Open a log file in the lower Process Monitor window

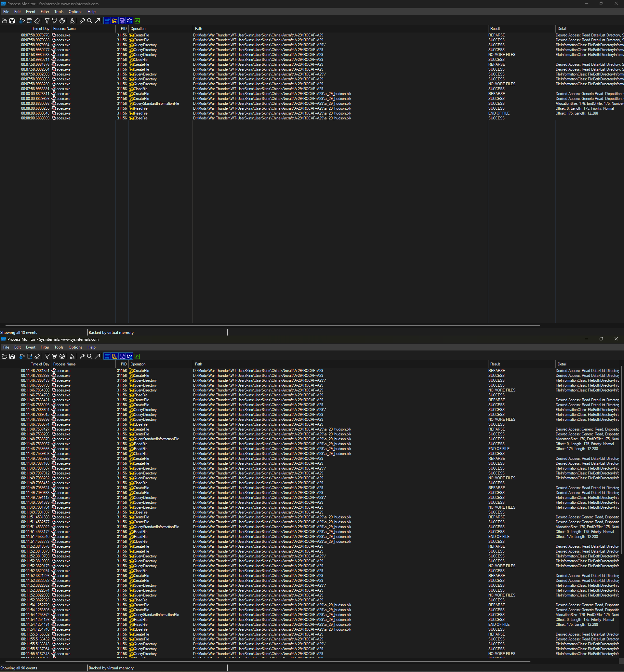coord(4,356)
